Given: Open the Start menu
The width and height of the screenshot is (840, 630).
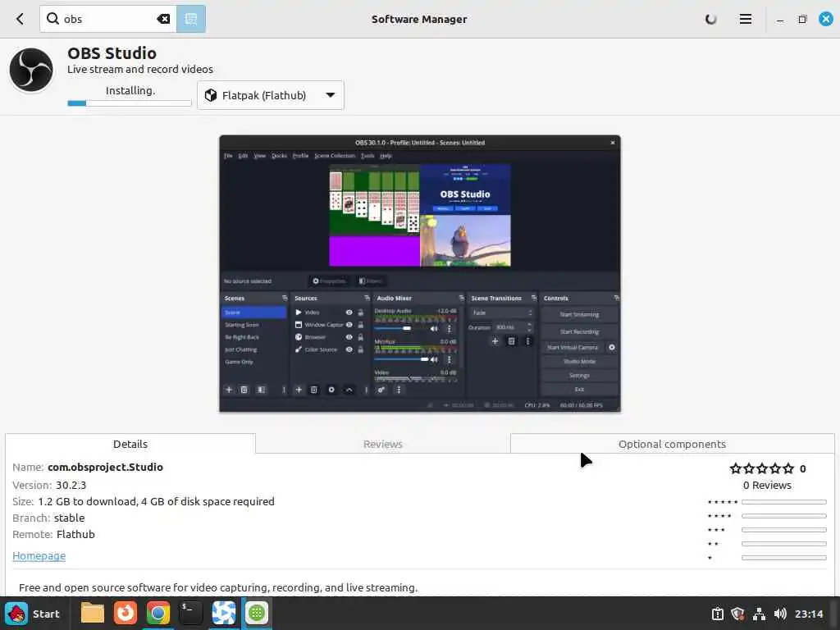Looking at the screenshot, I should pyautogui.click(x=32, y=614).
